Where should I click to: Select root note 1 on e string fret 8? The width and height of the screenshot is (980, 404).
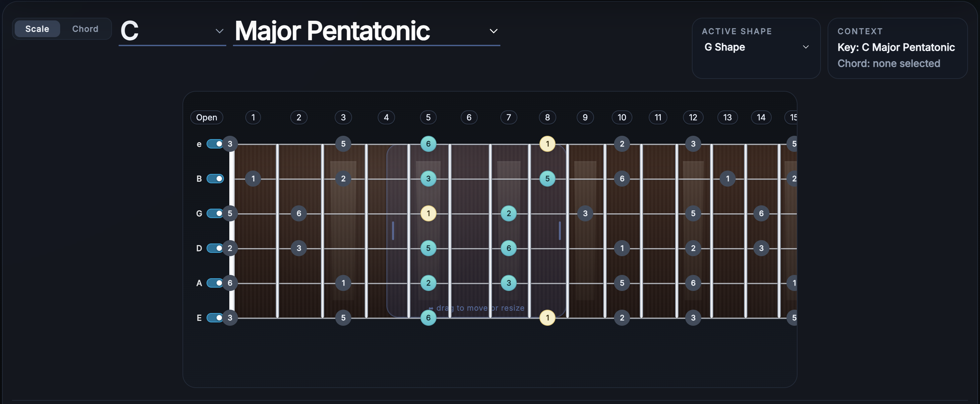[547, 144]
